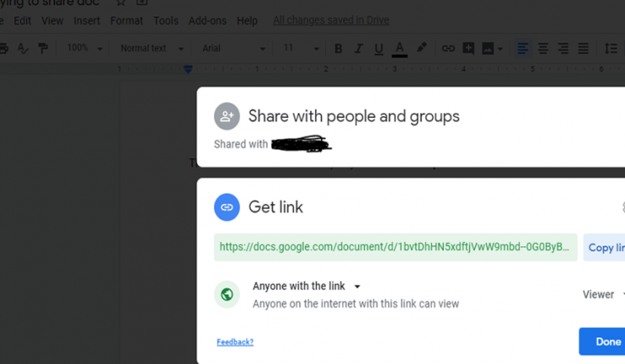
Task: Open the View menu
Action: [x=53, y=20]
